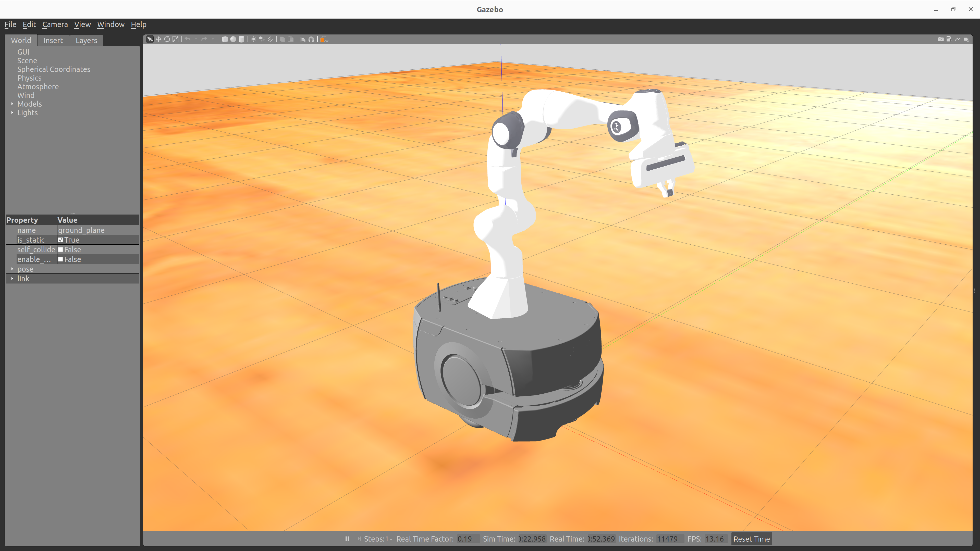The height and width of the screenshot is (551, 980).
Task: Insert a cylinder shape
Action: pos(241,39)
